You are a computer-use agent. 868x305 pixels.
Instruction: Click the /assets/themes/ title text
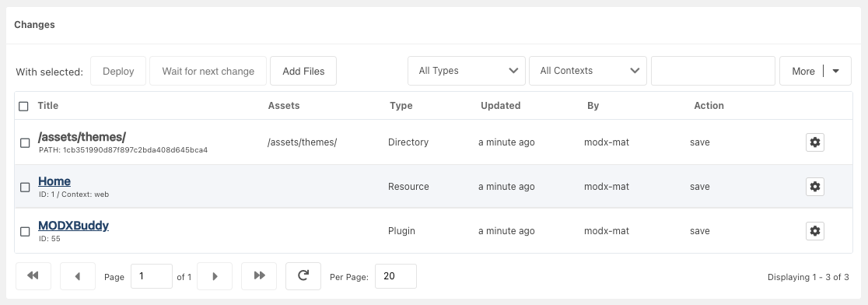(x=82, y=137)
